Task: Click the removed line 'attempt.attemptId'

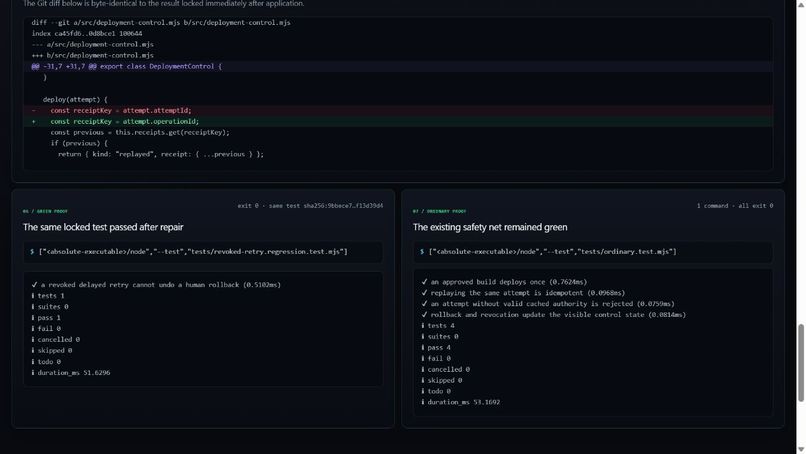Action: [x=398, y=111]
